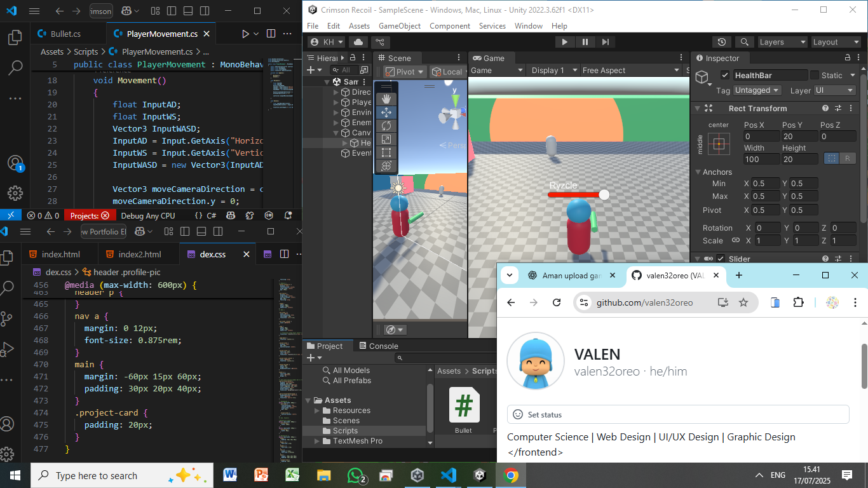This screenshot has width=868, height=488.
Task: Select the Rect tool in Scene view
Action: (x=386, y=152)
